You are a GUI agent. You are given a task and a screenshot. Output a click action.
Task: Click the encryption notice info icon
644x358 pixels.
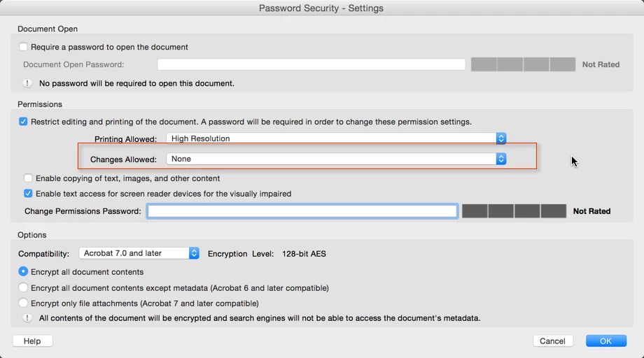27,318
